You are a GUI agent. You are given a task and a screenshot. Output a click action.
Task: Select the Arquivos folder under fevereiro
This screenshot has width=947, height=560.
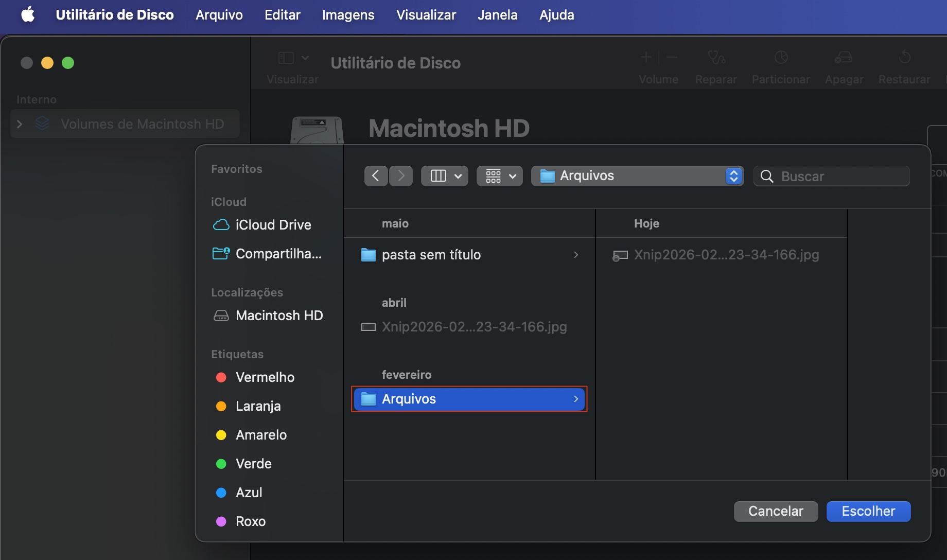click(469, 399)
